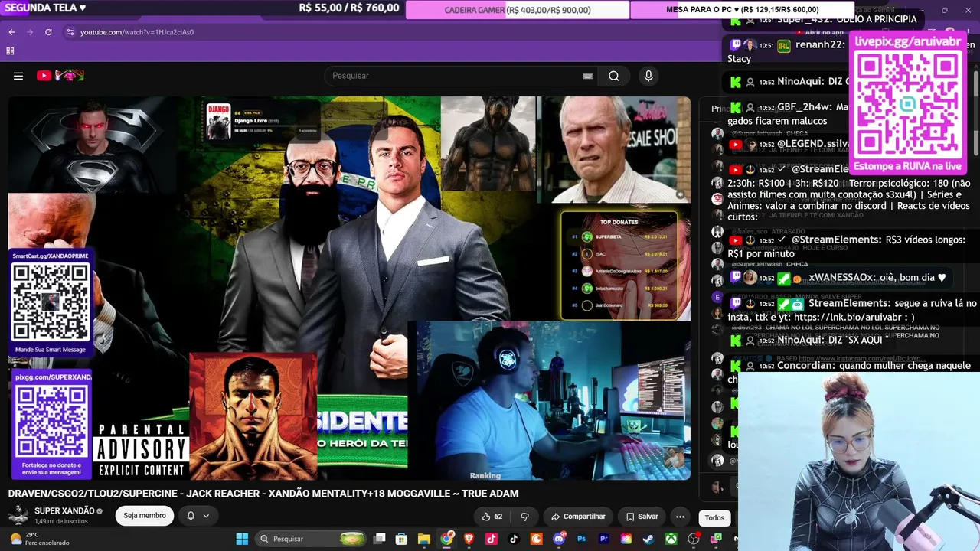Start voice search with microphone

coord(648,76)
